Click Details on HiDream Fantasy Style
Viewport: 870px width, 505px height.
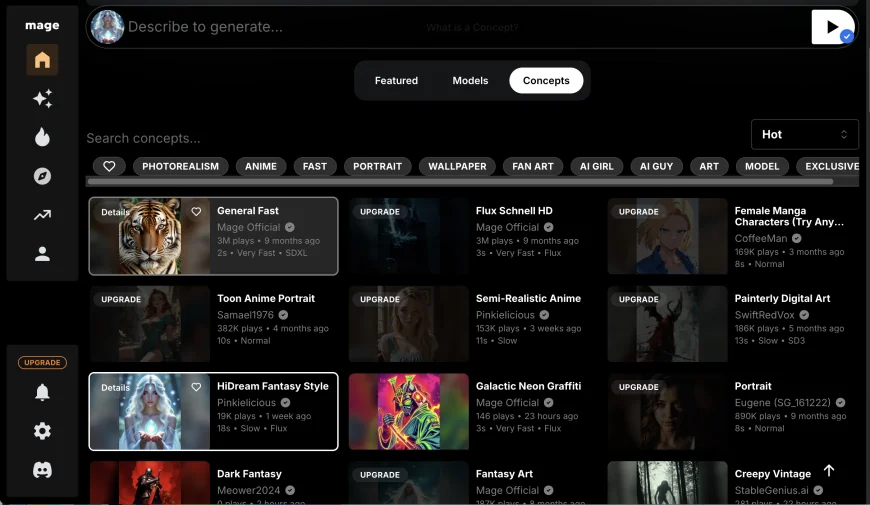point(115,388)
